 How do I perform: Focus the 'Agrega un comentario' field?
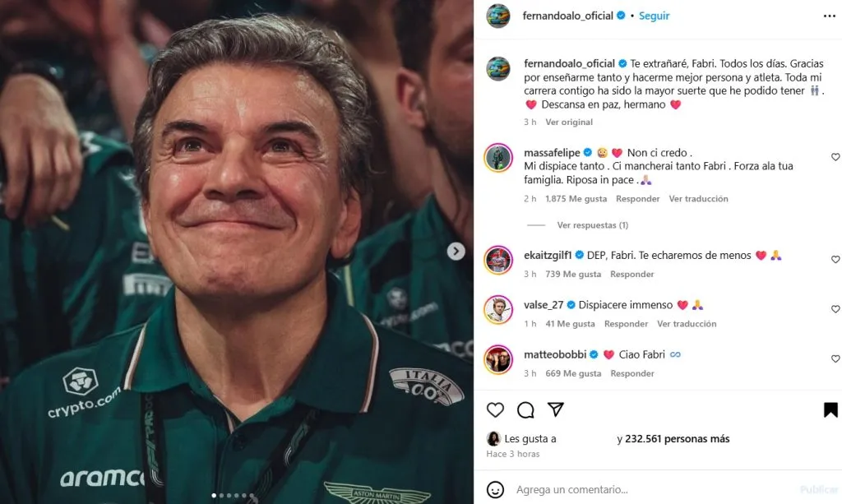[641, 489]
